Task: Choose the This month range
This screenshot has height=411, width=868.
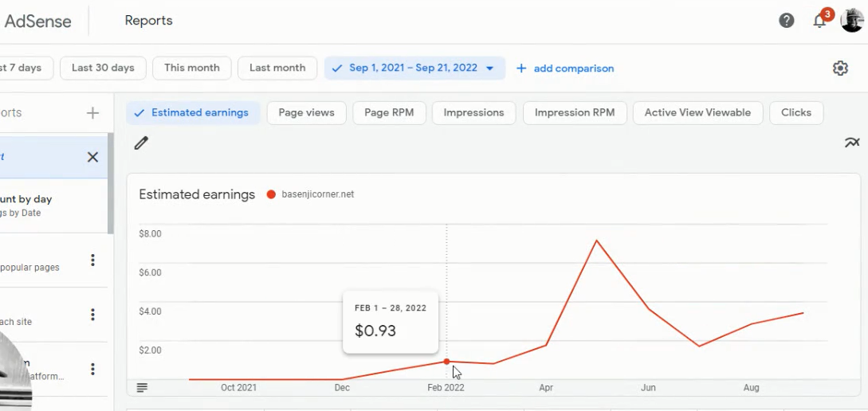Action: pos(191,68)
